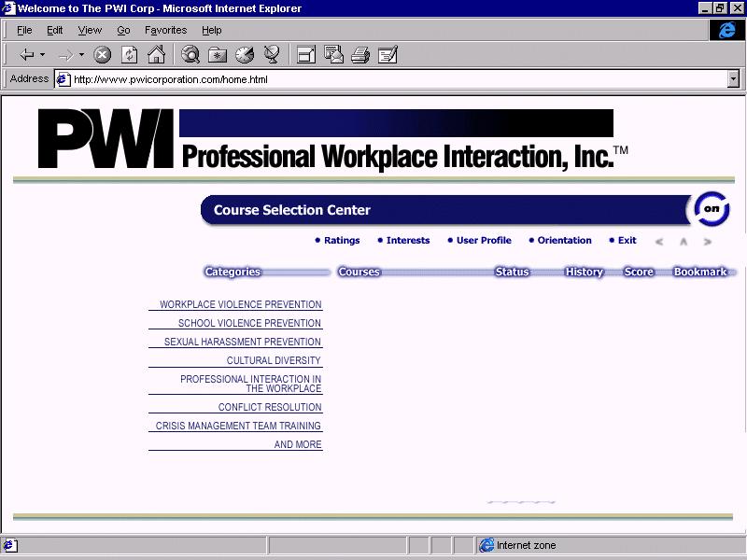Select the Conflict Resolution category link
The image size is (747, 560).
tap(269, 407)
